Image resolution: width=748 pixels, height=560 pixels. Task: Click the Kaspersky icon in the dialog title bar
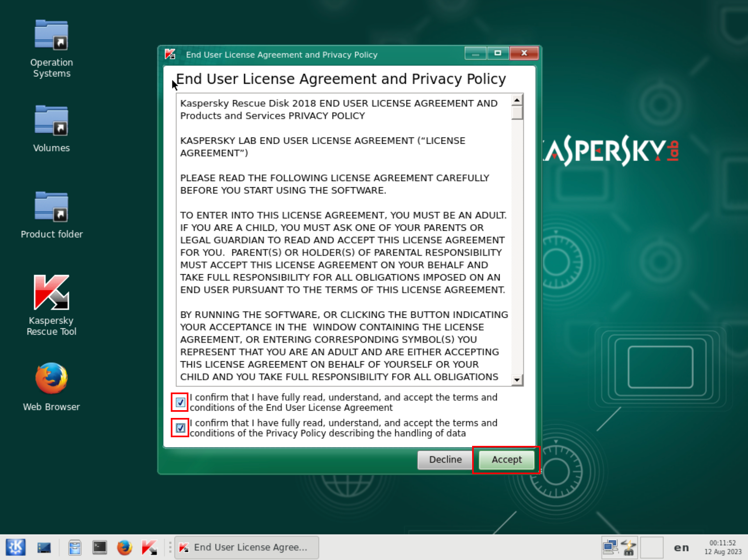coord(170,54)
